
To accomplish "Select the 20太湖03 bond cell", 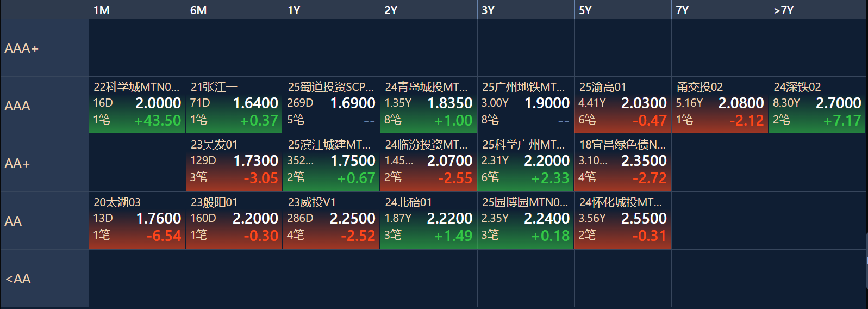I will coord(137,220).
